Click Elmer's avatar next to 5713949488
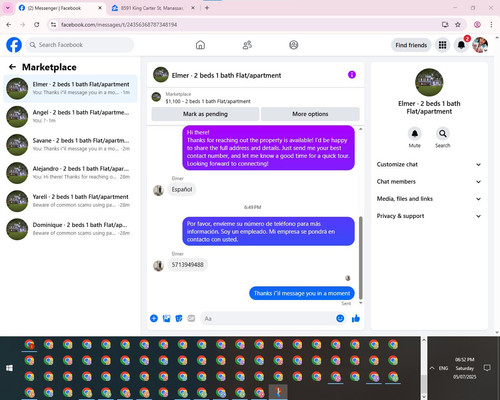Image resolution: width=500 pixels, height=400 pixels. (158, 266)
